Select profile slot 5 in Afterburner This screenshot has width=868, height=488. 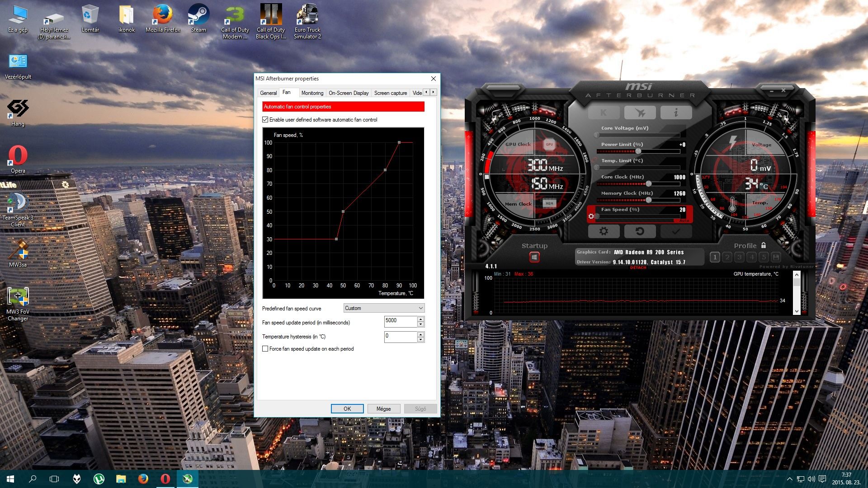click(764, 257)
